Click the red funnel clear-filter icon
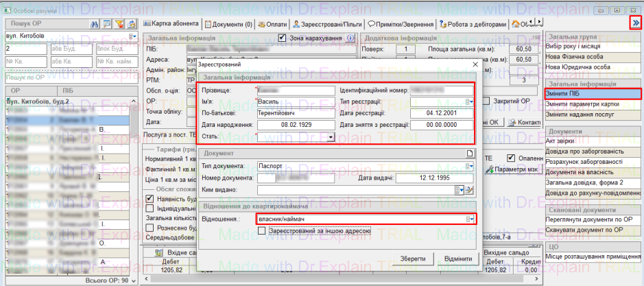This screenshot has width=644, height=286. 119,24
